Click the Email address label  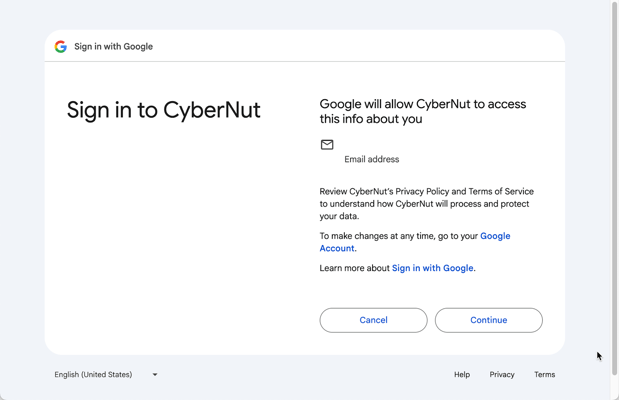point(372,159)
